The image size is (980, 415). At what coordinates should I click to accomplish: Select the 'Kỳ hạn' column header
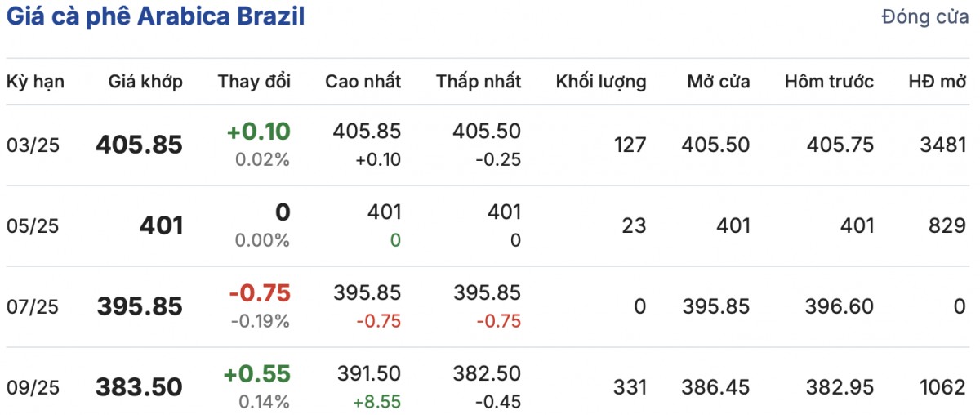36,82
